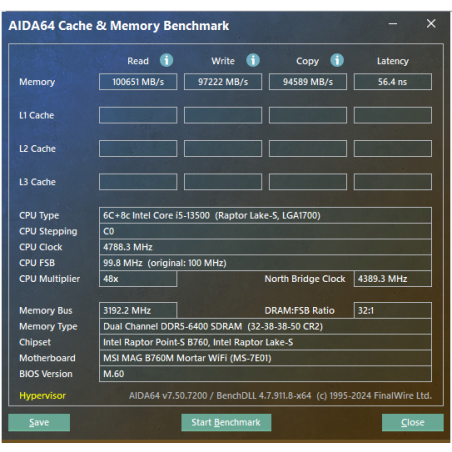Click the CPU Stepping value C0

[x=265, y=231]
